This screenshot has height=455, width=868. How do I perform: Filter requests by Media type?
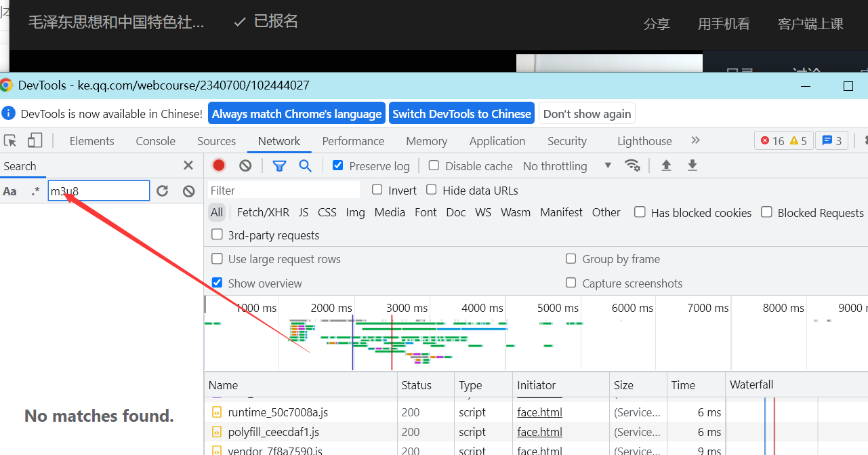point(390,212)
